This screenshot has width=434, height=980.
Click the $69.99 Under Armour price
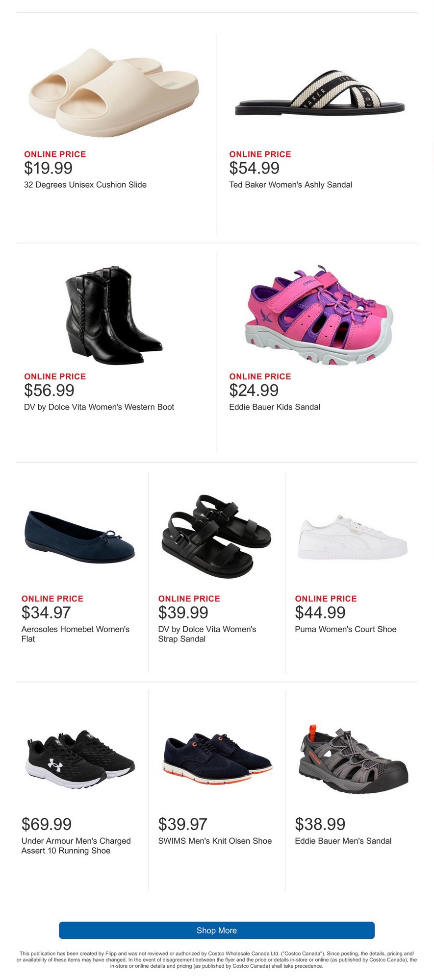47,824
